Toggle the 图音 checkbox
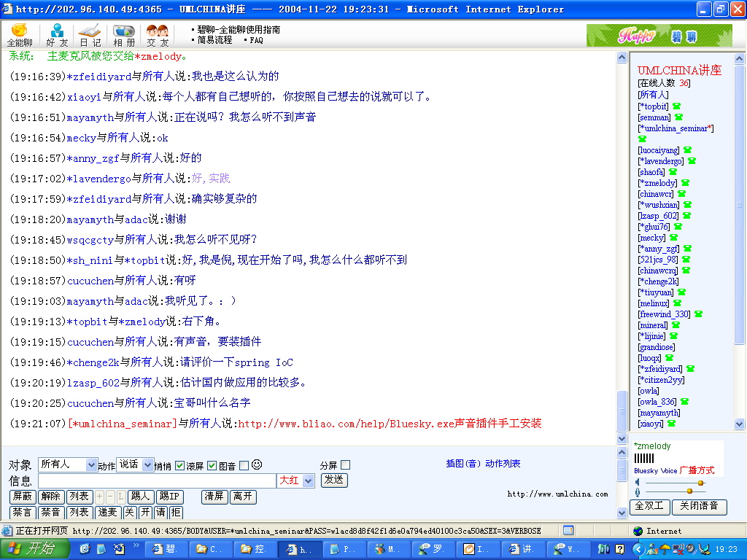The width and height of the screenshot is (747, 560). click(244, 466)
